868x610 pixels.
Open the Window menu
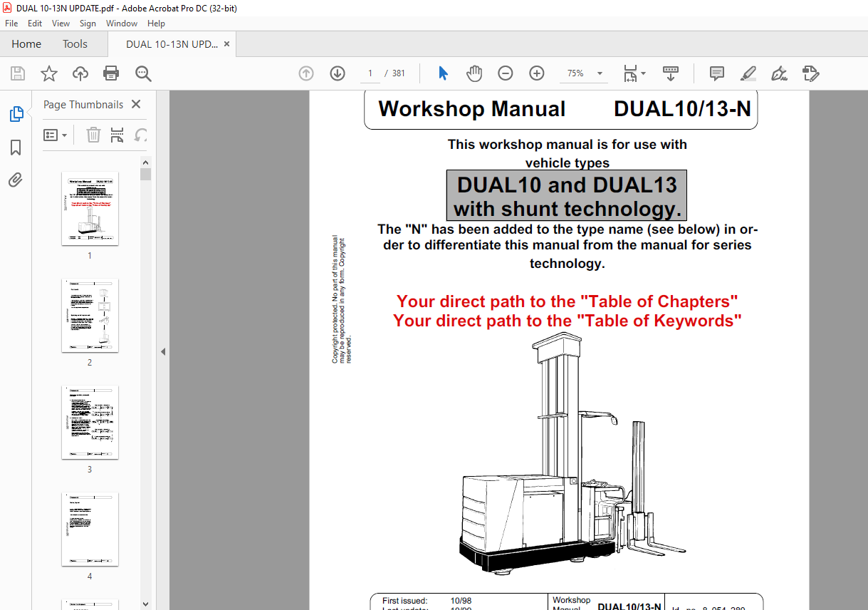click(122, 24)
